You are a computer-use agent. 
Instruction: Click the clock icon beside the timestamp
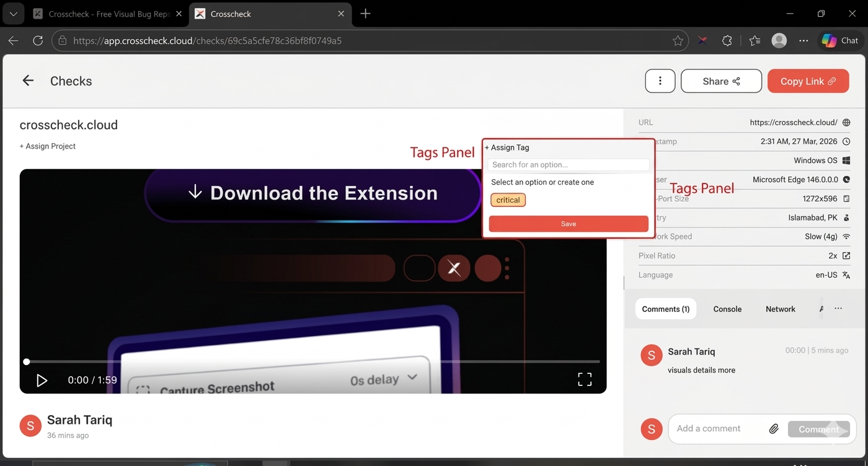coord(847,141)
